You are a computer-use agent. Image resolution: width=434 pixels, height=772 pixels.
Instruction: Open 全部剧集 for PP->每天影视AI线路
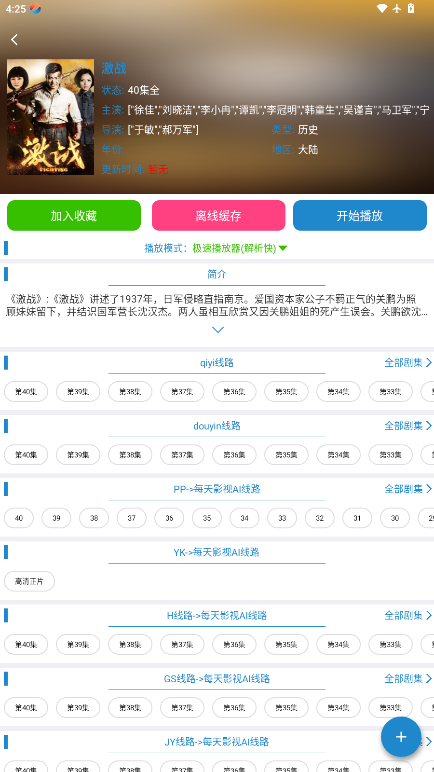tap(408, 489)
